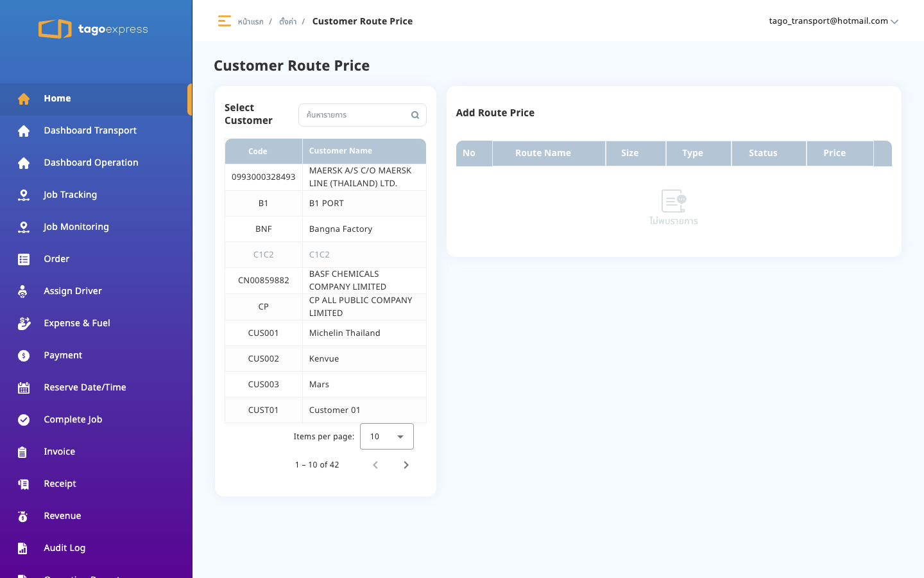
Task: Select the Kenvue customer row
Action: (x=325, y=359)
